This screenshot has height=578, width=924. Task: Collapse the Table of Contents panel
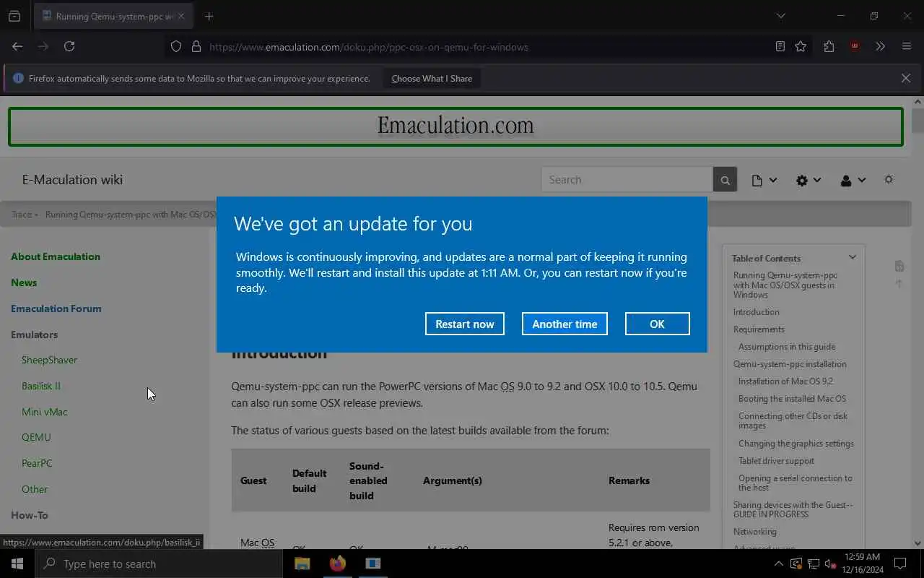pyautogui.click(x=852, y=257)
